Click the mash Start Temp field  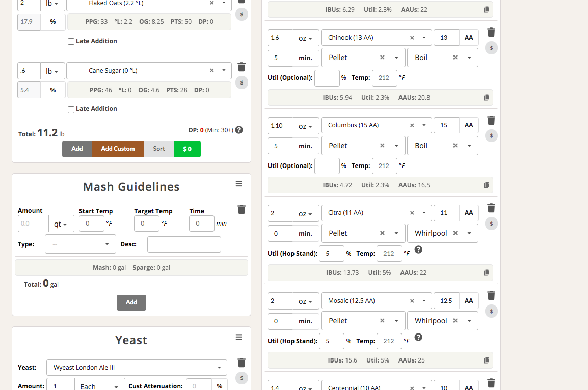pos(92,224)
